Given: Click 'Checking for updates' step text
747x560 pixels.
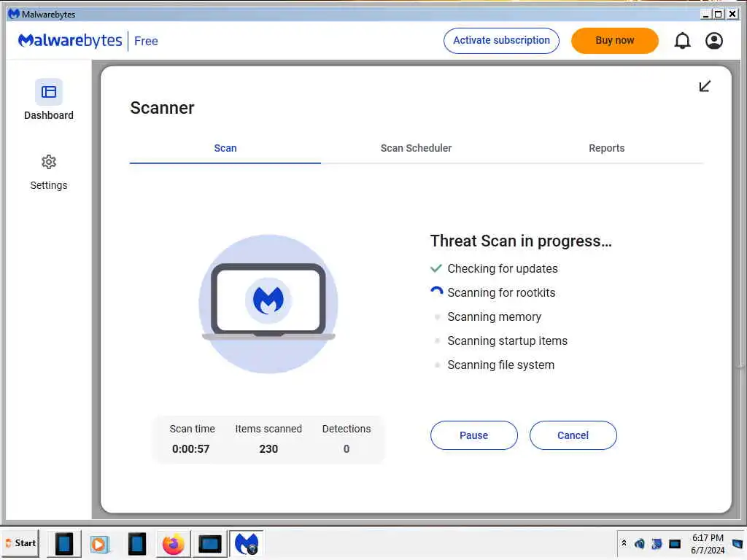Looking at the screenshot, I should 502,268.
